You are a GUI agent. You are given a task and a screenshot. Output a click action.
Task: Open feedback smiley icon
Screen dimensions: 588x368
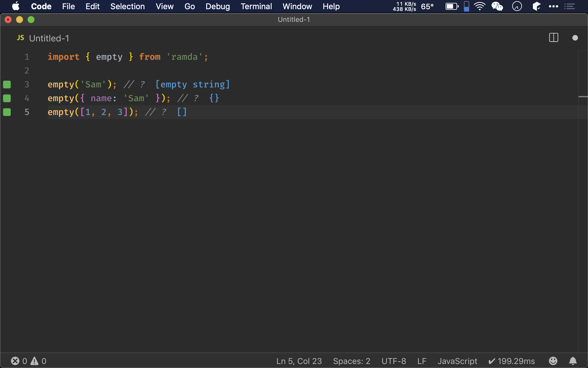(x=553, y=361)
